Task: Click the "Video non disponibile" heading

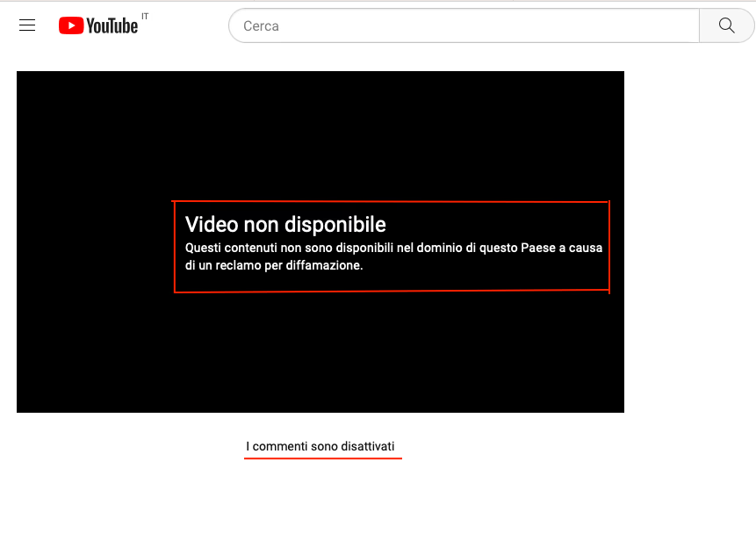Action: pyautogui.click(x=285, y=225)
